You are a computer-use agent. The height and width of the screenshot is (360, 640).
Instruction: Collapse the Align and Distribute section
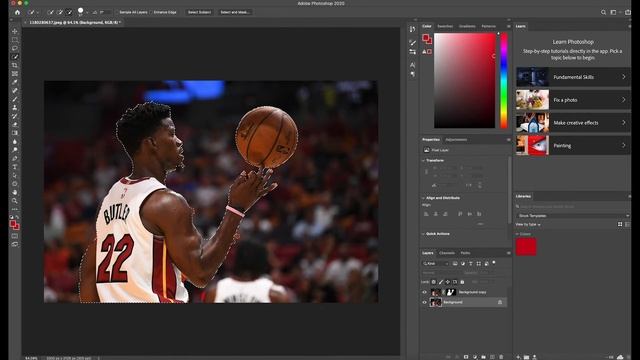pyautogui.click(x=423, y=198)
